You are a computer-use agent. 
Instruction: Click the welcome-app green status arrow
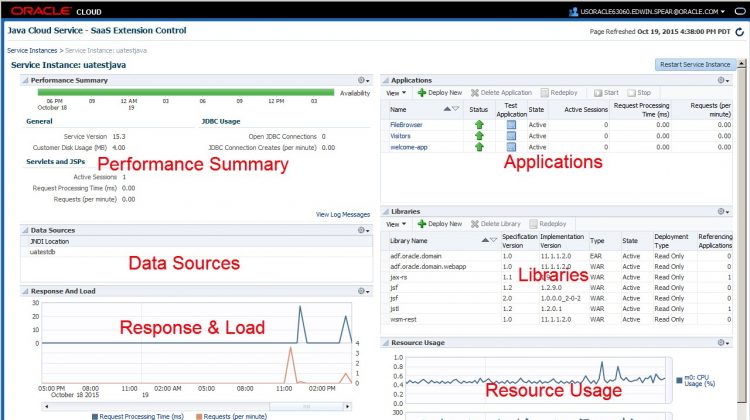[479, 147]
